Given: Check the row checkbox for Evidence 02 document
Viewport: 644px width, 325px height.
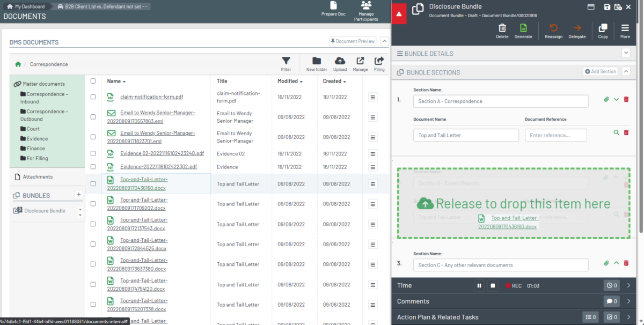Looking at the screenshot, I should [93, 153].
